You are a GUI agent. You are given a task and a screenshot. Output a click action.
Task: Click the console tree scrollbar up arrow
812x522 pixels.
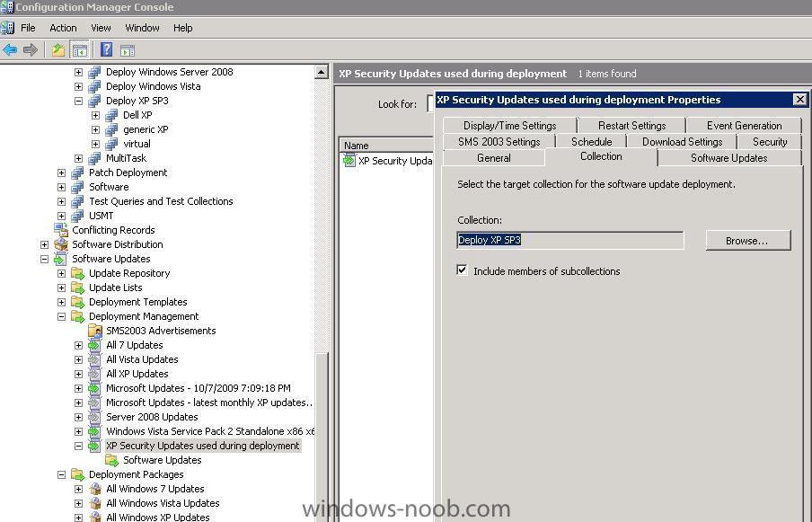coord(322,72)
